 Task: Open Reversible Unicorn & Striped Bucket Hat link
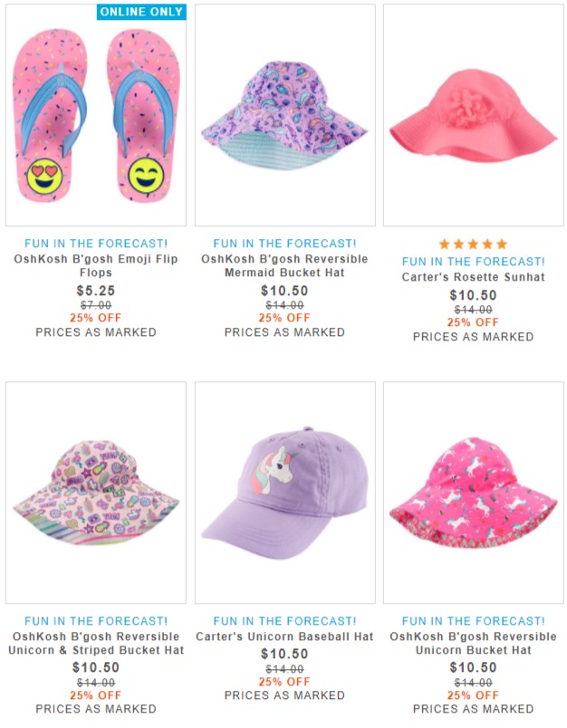pyautogui.click(x=96, y=643)
